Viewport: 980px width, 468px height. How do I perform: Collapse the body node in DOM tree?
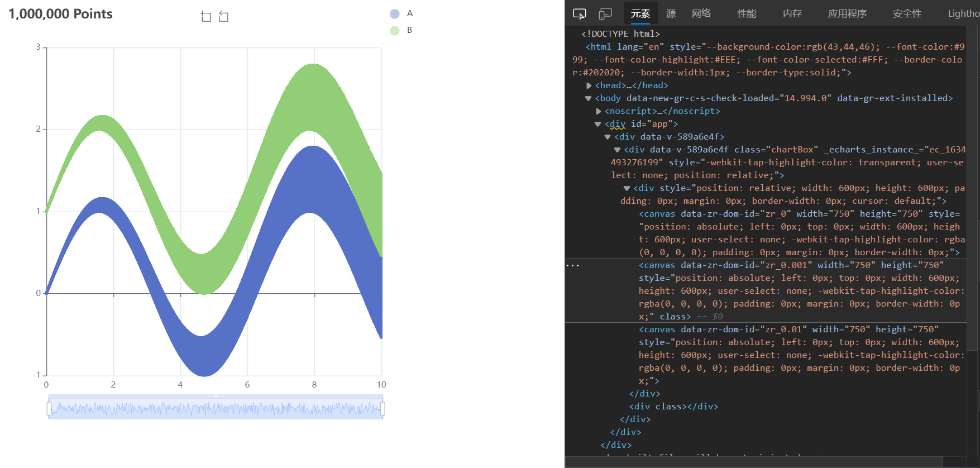pos(588,98)
